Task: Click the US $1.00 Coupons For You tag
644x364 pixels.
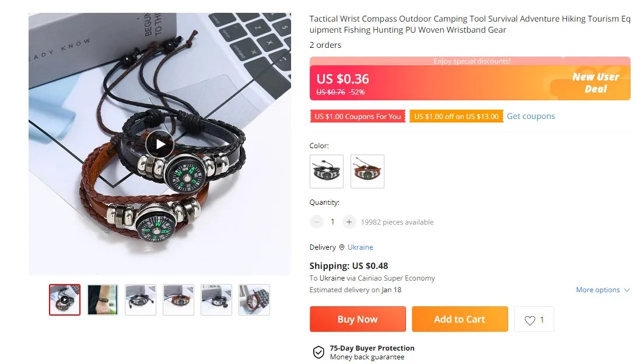Action: click(358, 116)
